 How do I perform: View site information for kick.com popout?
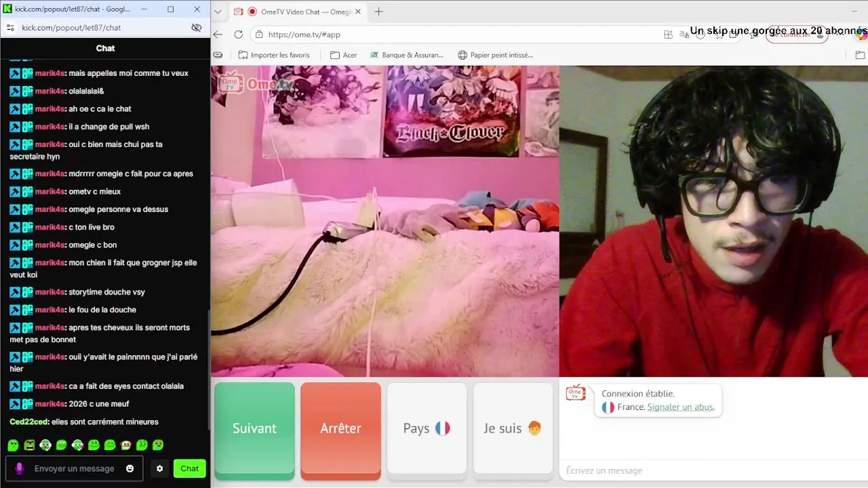click(10, 28)
